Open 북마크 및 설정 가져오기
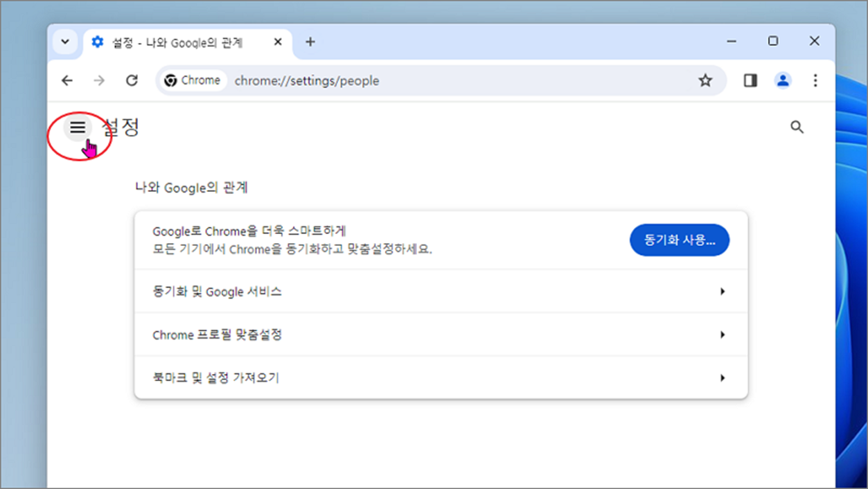 (441, 377)
